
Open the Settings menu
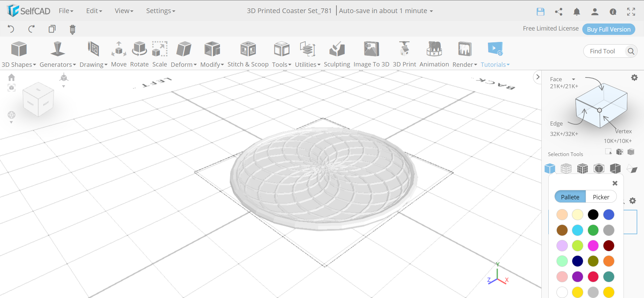point(161,11)
